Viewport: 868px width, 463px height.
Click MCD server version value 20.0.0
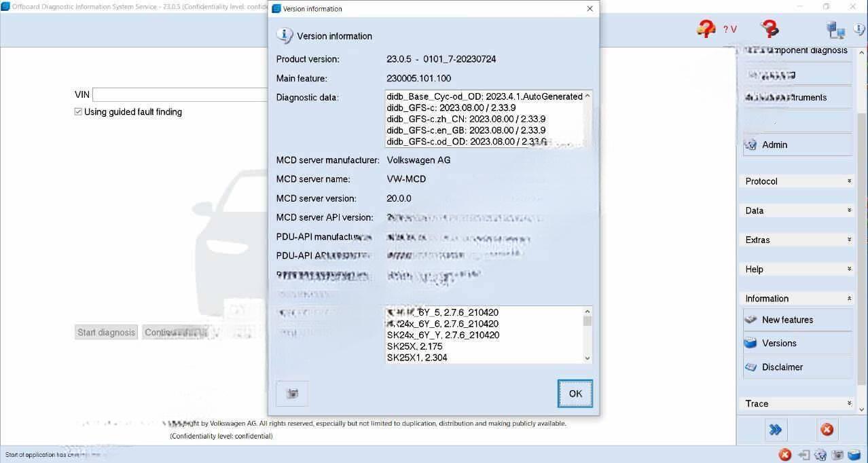399,198
